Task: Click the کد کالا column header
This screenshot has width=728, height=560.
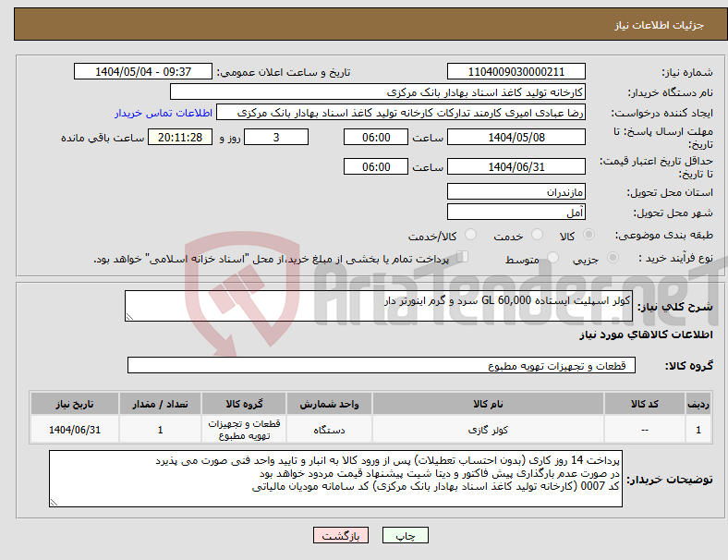Action: [x=645, y=404]
